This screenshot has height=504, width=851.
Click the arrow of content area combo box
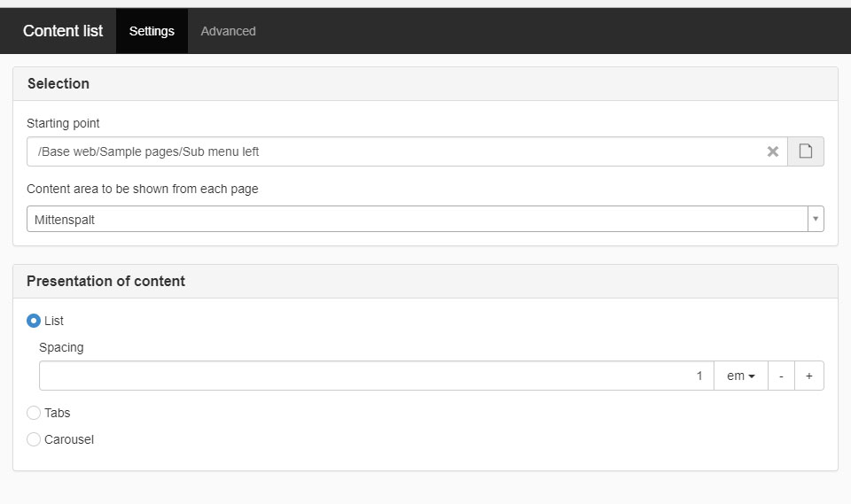[815, 219]
